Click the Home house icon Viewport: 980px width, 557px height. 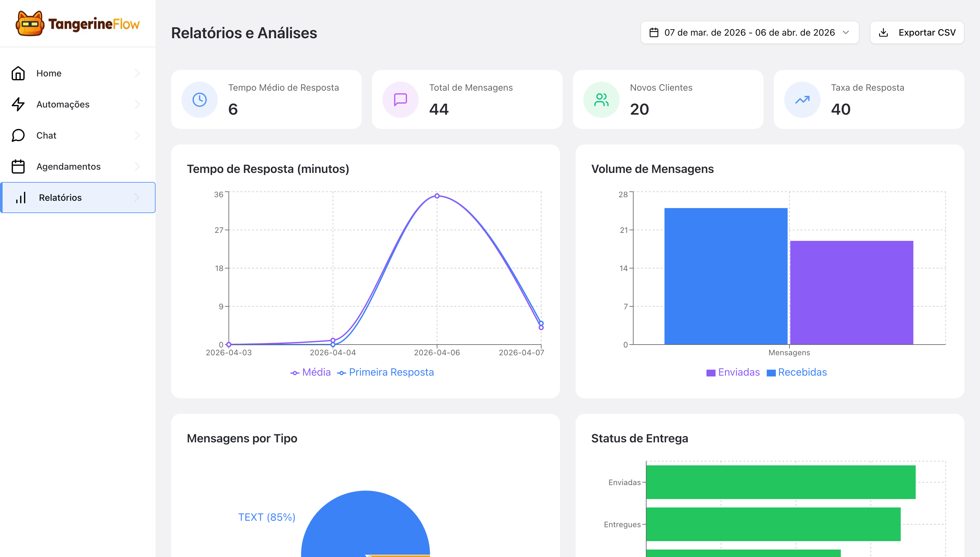18,73
